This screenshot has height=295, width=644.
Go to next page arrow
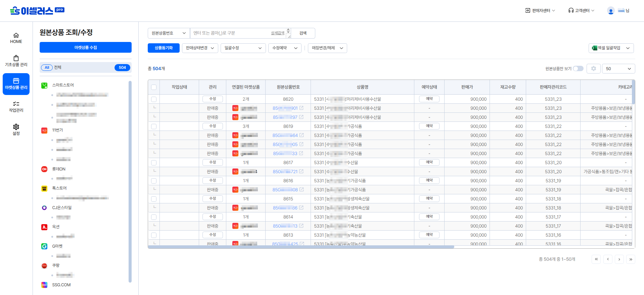(619, 259)
